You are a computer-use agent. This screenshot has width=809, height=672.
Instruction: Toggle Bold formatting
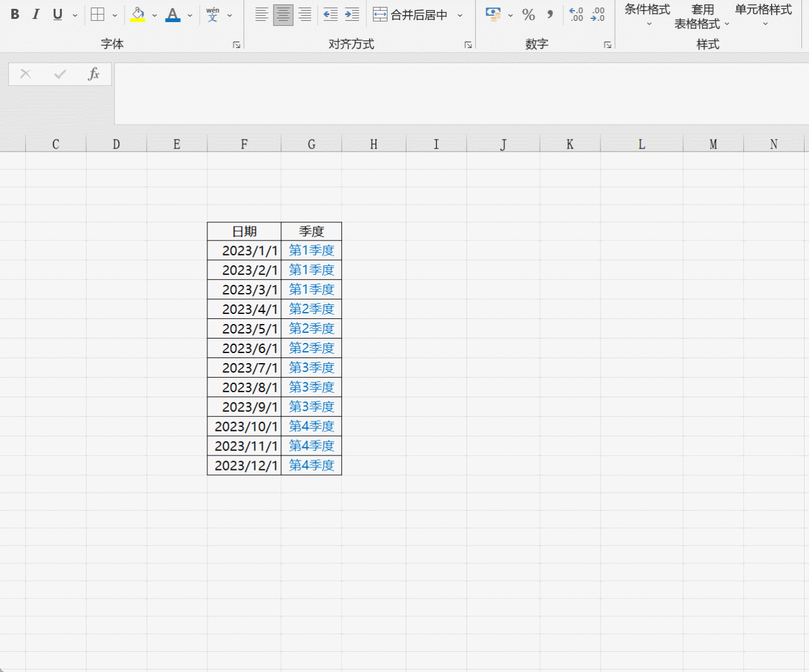[15, 15]
